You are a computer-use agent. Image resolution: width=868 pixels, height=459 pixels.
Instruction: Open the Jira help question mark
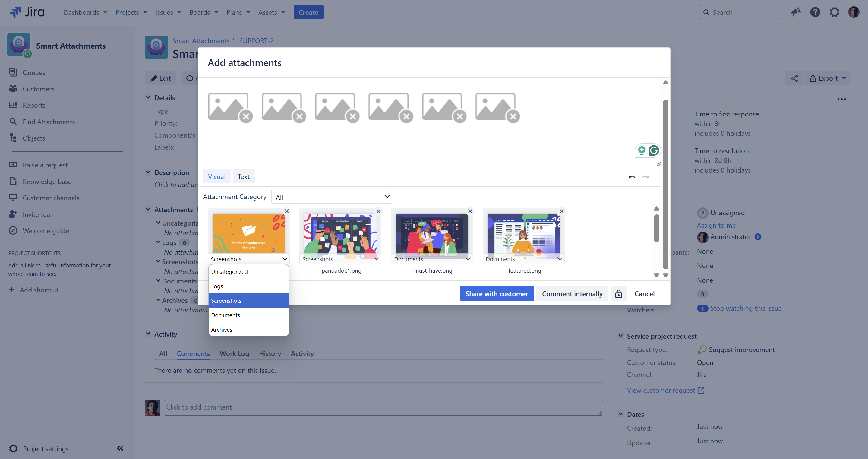point(815,12)
